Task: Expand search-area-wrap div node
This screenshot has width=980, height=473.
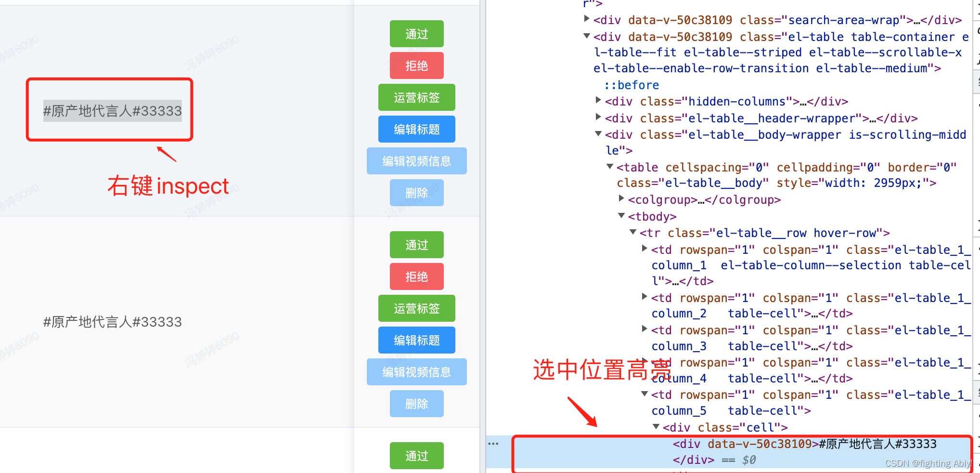Action: coord(587,19)
